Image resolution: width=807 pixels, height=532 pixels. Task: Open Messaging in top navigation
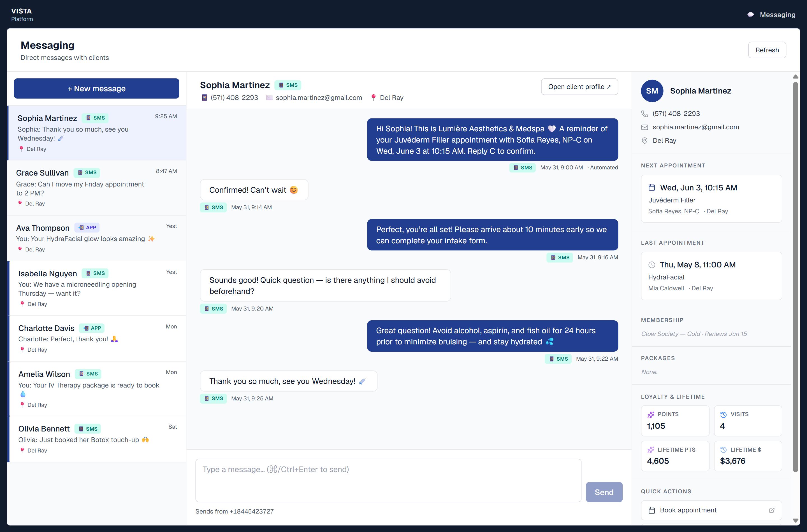coord(771,15)
